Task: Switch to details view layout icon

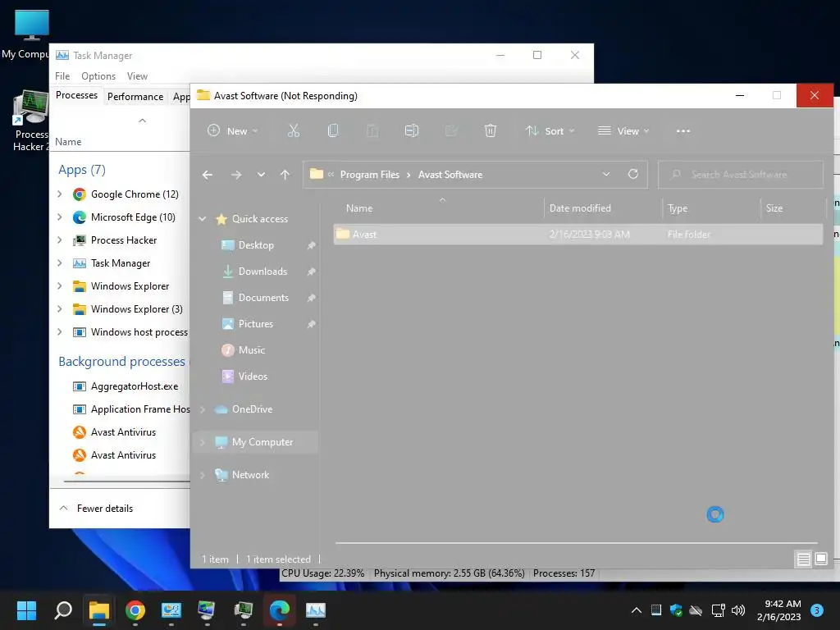Action: (x=803, y=559)
